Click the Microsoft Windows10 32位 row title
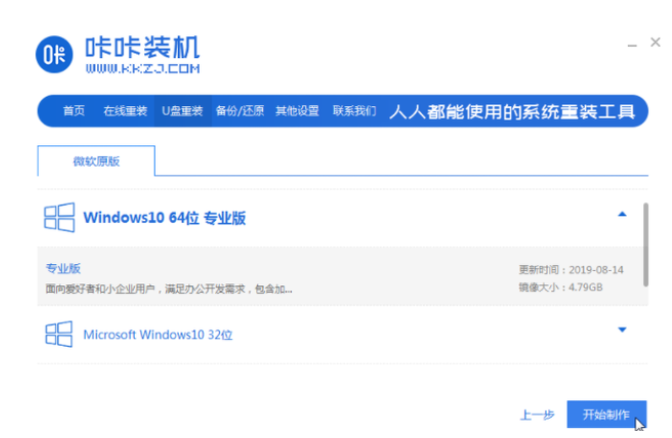672x438 pixels. coord(158,333)
